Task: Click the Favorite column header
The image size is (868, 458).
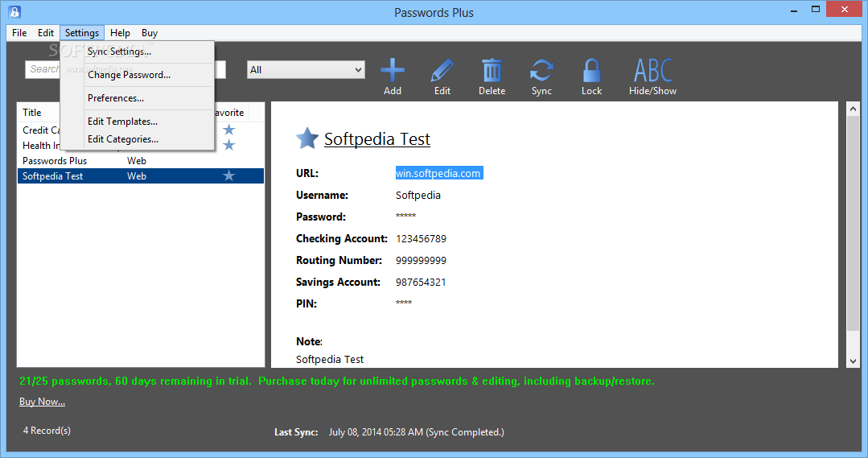Action: click(230, 113)
